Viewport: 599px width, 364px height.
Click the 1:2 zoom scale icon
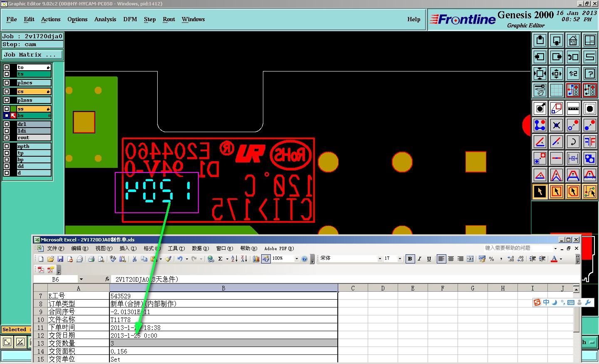tap(573, 74)
